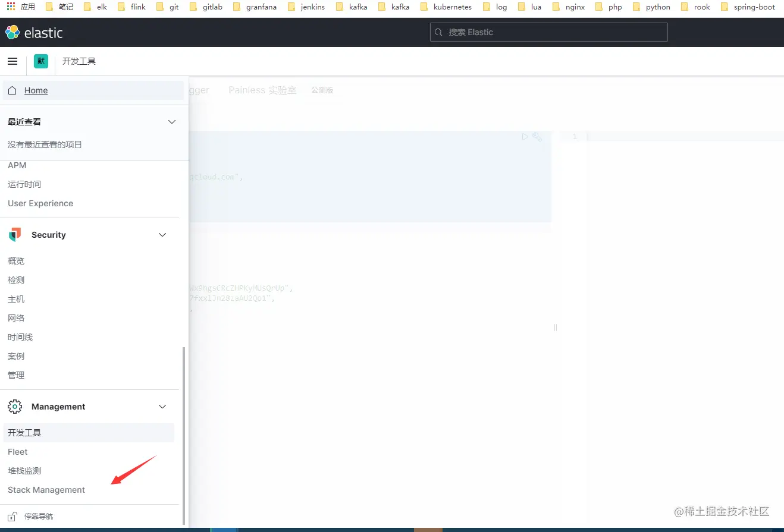The image size is (784, 532).
Task: Click 停靠导航 to dock the navigation
Action: pos(39,517)
